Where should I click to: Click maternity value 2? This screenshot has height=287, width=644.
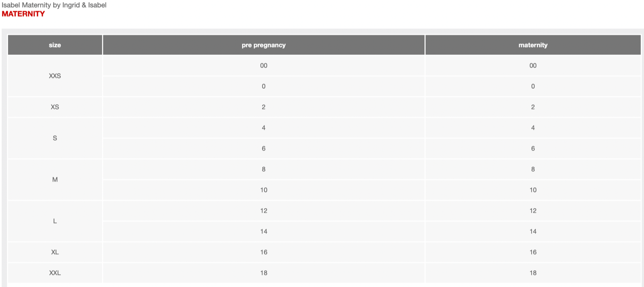point(533,107)
